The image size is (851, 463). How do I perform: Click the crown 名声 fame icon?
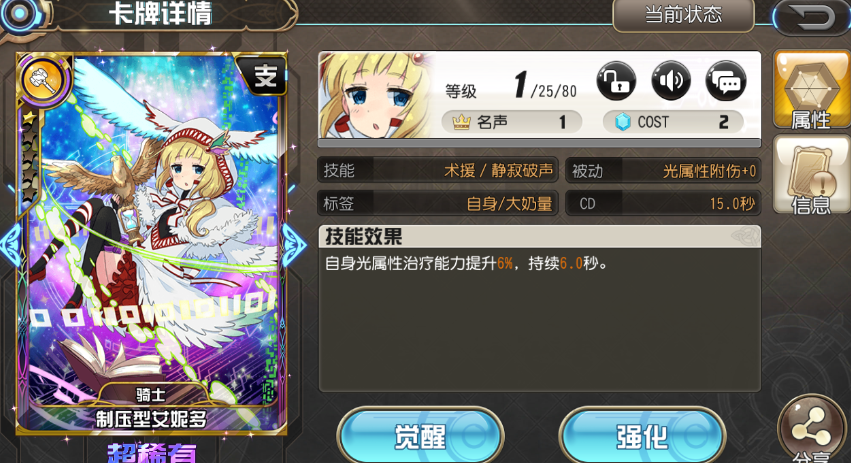(461, 123)
